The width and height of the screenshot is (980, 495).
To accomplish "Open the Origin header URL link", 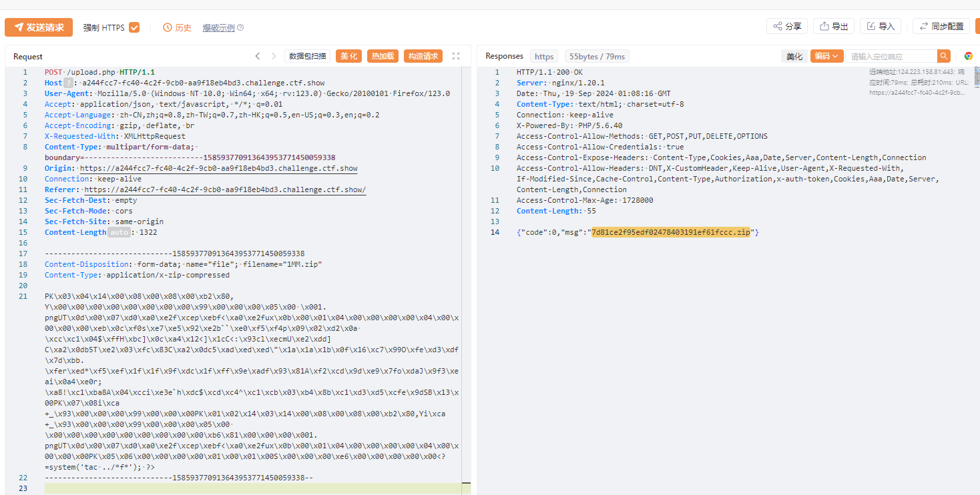I will tap(218, 168).
